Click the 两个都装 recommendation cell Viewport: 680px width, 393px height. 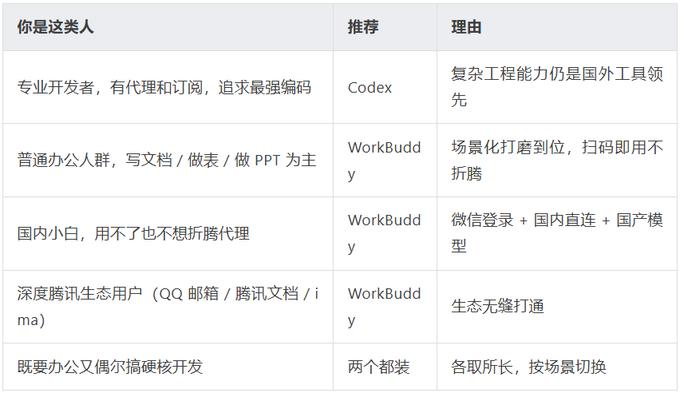(x=385, y=367)
